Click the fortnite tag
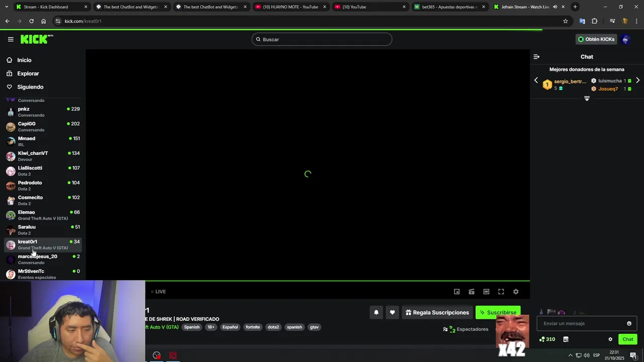The height and width of the screenshot is (362, 644). pos(253,327)
